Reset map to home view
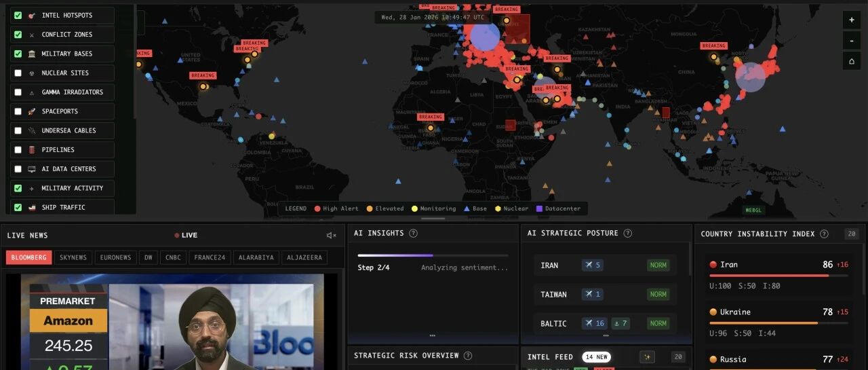The image size is (868, 370). (852, 60)
